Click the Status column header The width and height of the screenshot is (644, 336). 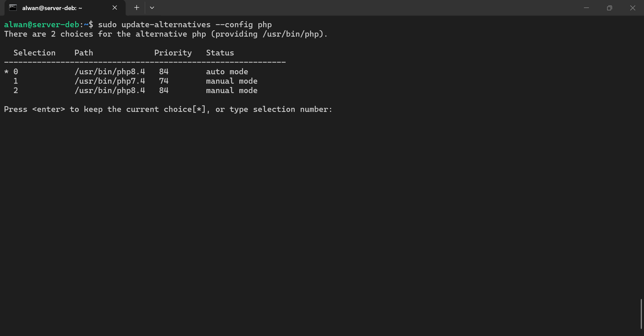(220, 53)
